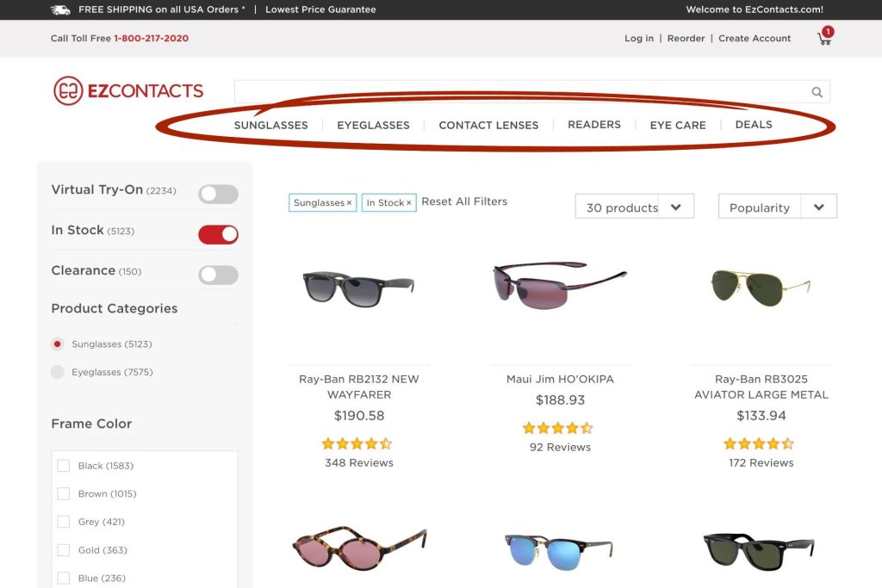The width and height of the screenshot is (882, 588).
Task: Go to the Deals menu item
Action: (x=754, y=125)
